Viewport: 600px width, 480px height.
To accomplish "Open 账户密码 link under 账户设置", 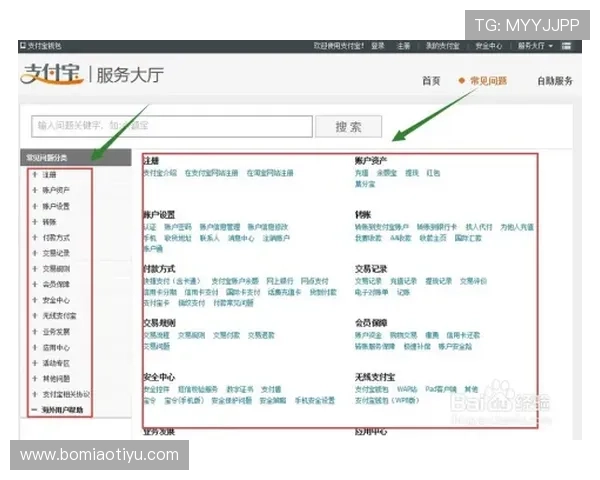I will [178, 227].
